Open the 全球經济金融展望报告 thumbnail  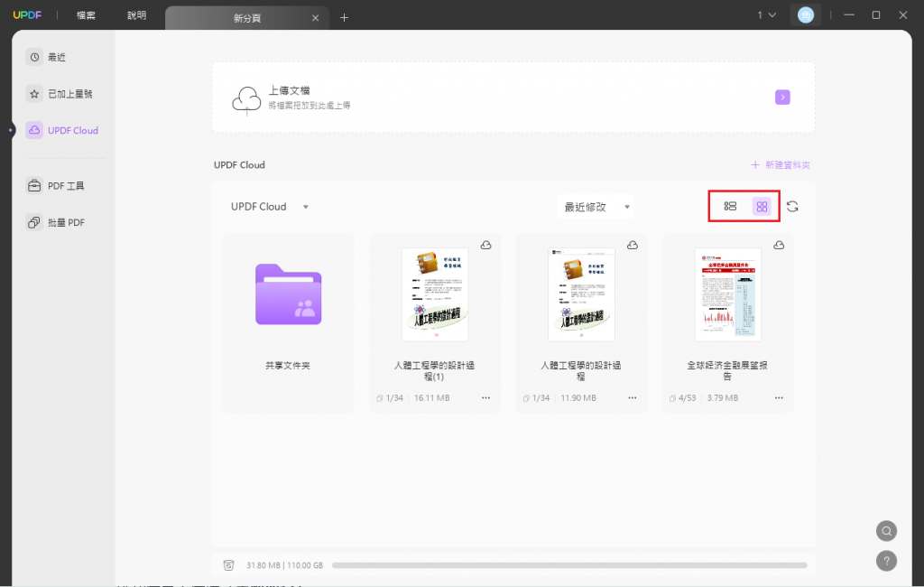(x=728, y=294)
